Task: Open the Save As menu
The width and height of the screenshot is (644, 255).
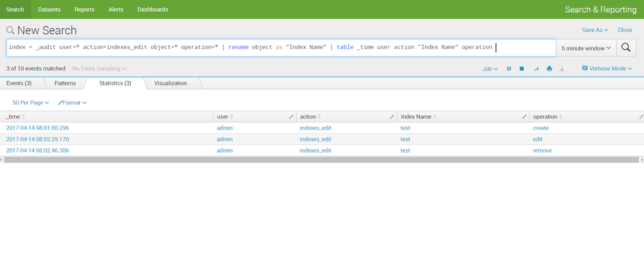Action: (595, 30)
